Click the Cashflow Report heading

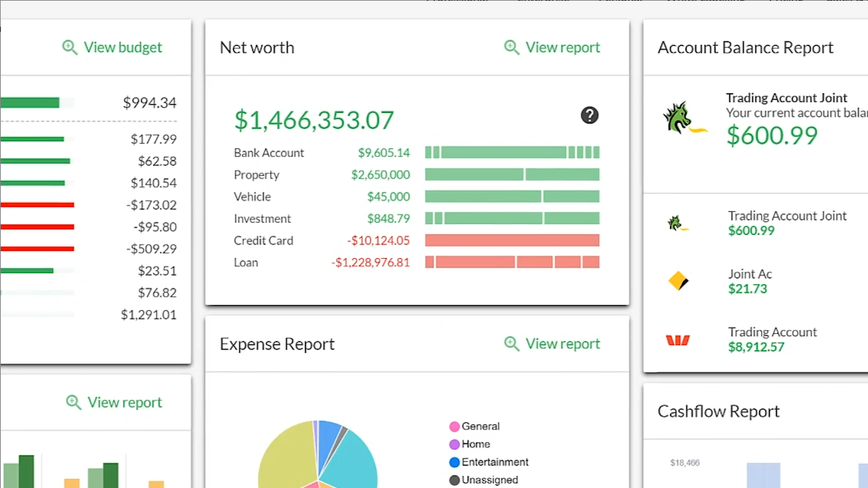coord(718,411)
